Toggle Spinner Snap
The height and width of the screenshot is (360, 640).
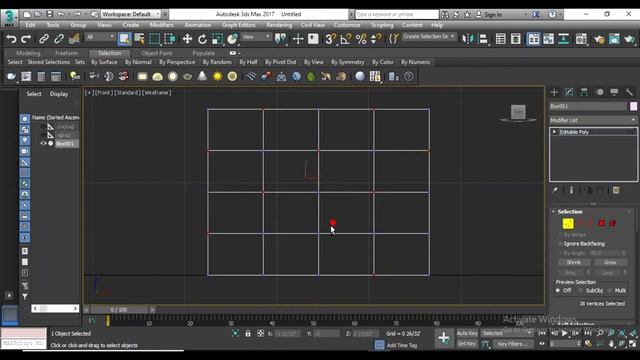coord(376,39)
